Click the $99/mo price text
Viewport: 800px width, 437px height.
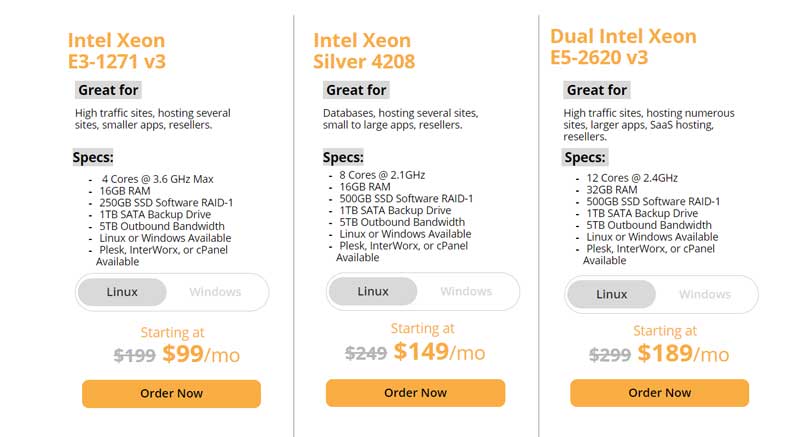(201, 354)
